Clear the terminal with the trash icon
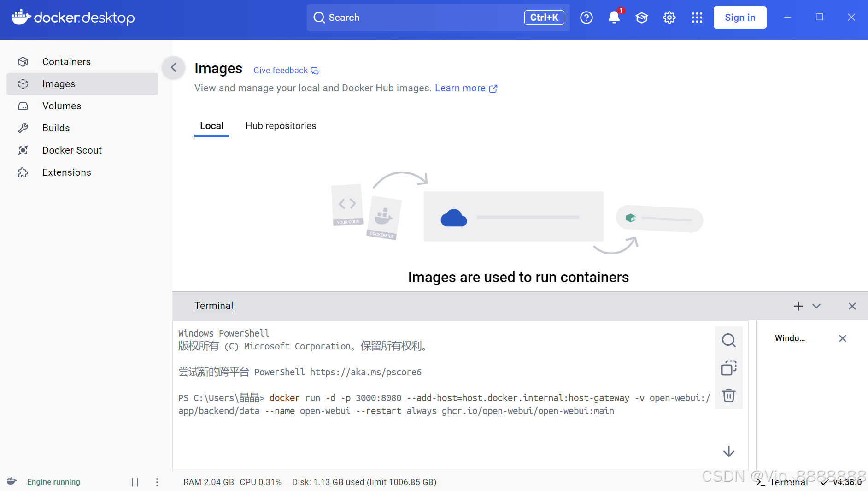Viewport: 868px width, 491px height. (x=728, y=396)
